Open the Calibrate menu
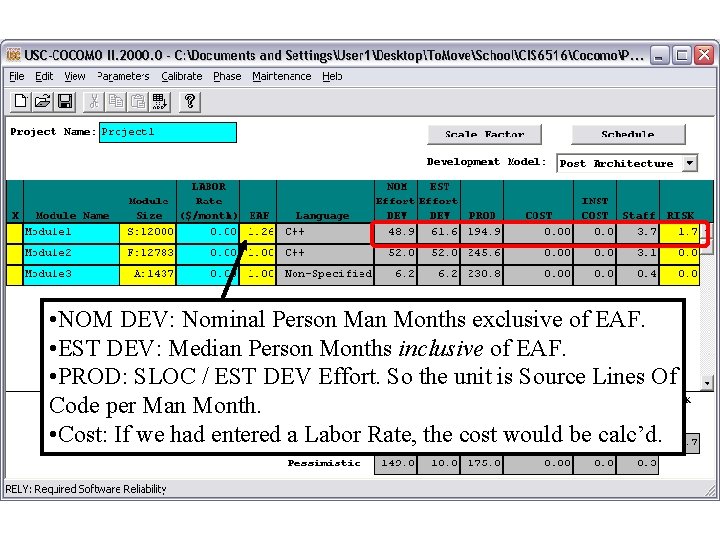Viewport: 720px width, 540px height. click(181, 76)
